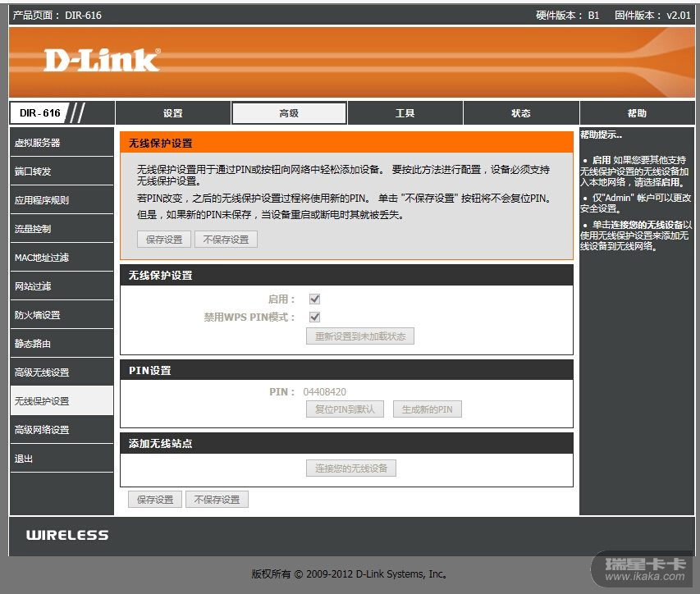This screenshot has width=700, height=594.
Task: Click the D-Link logo in the banner
Action: (102, 60)
